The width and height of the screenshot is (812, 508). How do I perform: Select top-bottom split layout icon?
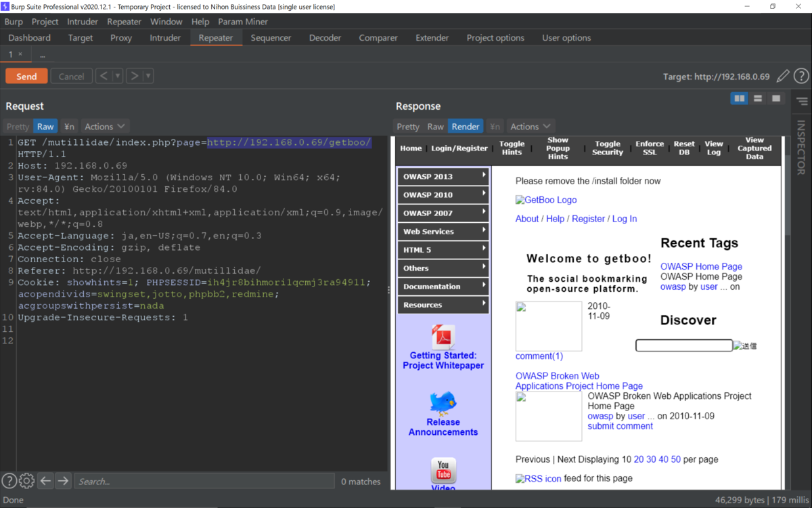758,99
